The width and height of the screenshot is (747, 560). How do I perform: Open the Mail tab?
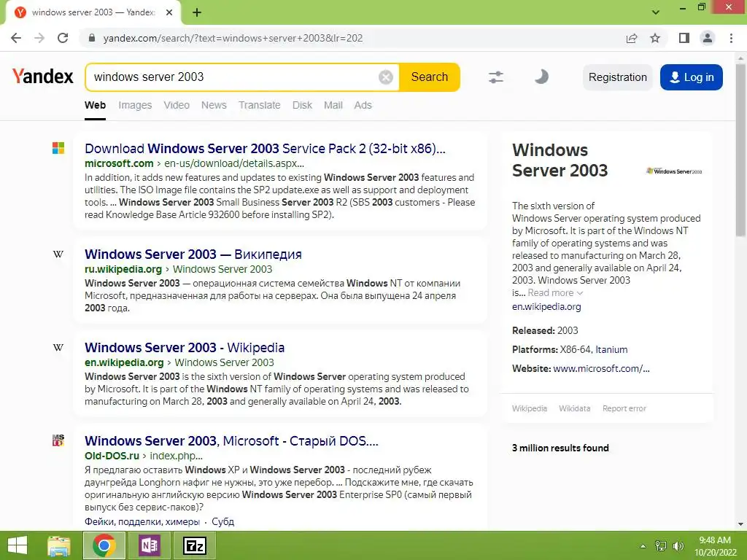[333, 105]
